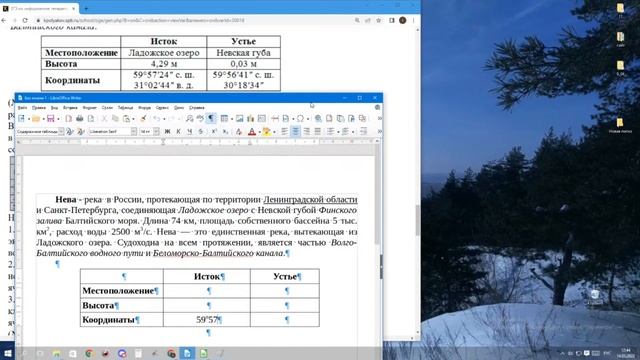Click the Undo arrow icon
640x360 pixels.
click(x=156, y=118)
